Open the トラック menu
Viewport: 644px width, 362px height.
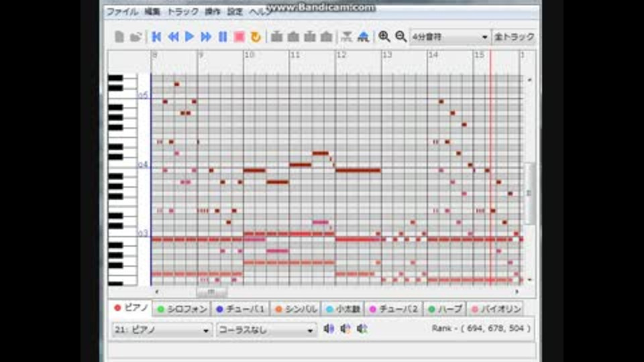[182, 11]
